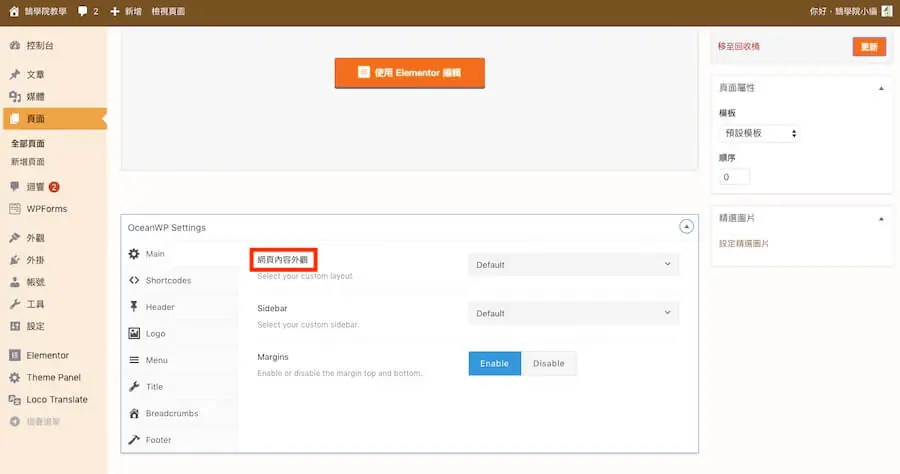Click the Main gear icon in OceanWP
This screenshot has width=900, height=474.
134,254
